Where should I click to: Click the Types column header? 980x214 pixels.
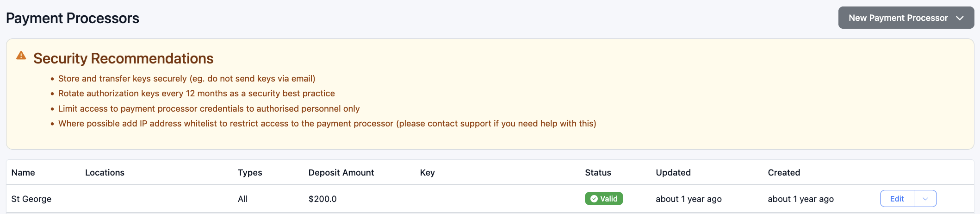[250, 173]
